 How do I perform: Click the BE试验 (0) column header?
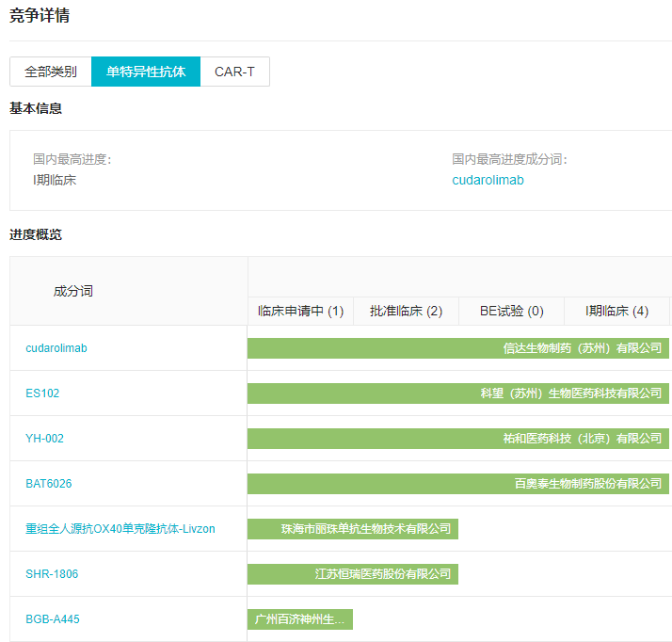tap(511, 312)
